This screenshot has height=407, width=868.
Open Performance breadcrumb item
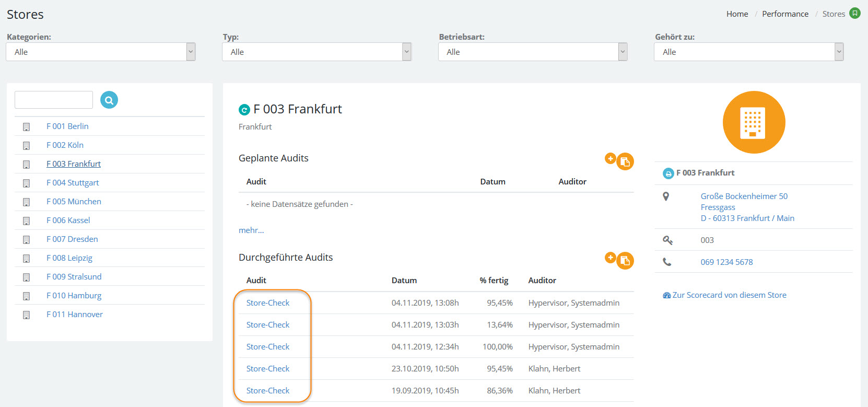click(785, 14)
